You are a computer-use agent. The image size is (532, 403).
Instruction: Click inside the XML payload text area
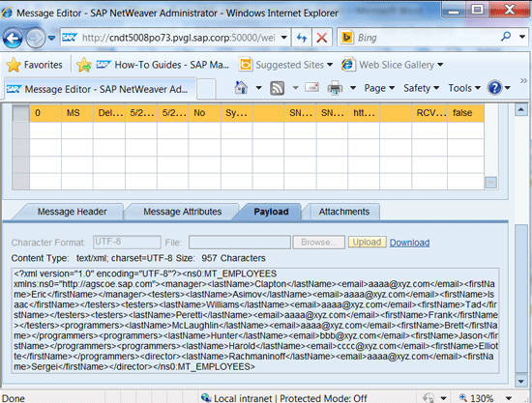[x=255, y=321]
